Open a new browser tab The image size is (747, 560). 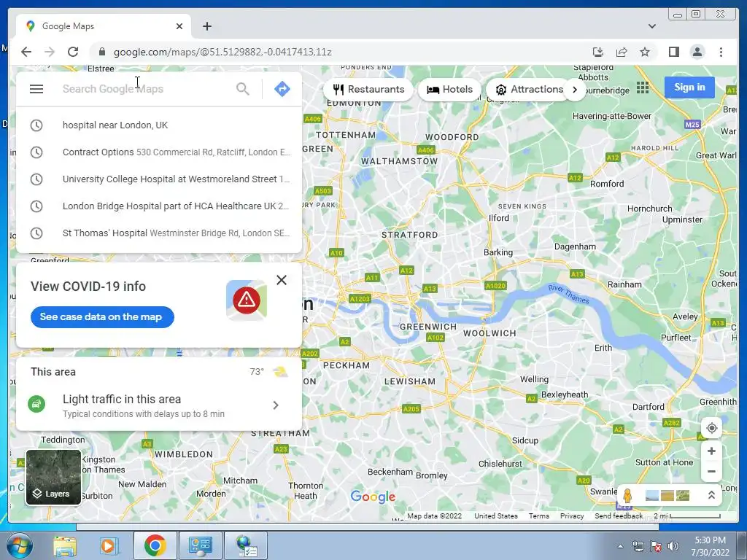click(x=206, y=26)
